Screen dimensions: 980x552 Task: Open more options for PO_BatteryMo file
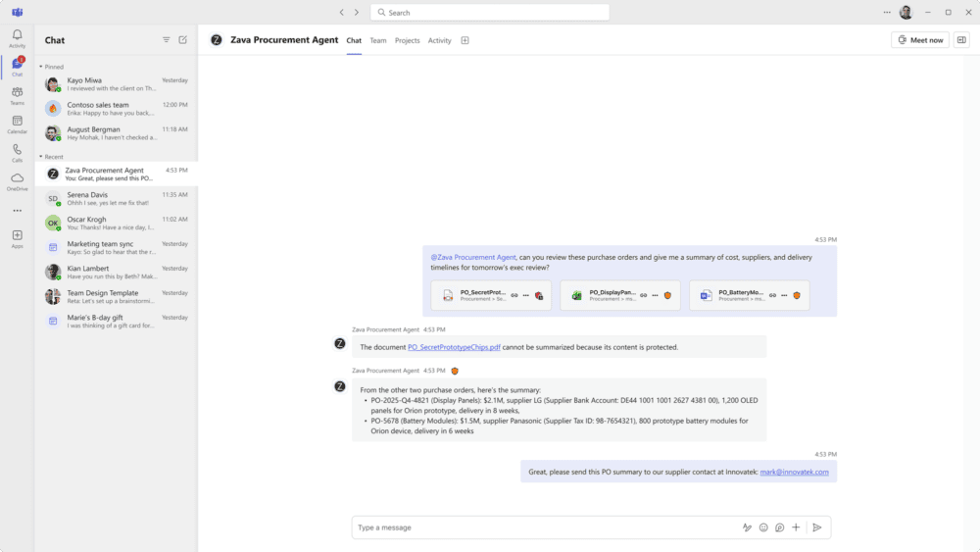pyautogui.click(x=784, y=296)
